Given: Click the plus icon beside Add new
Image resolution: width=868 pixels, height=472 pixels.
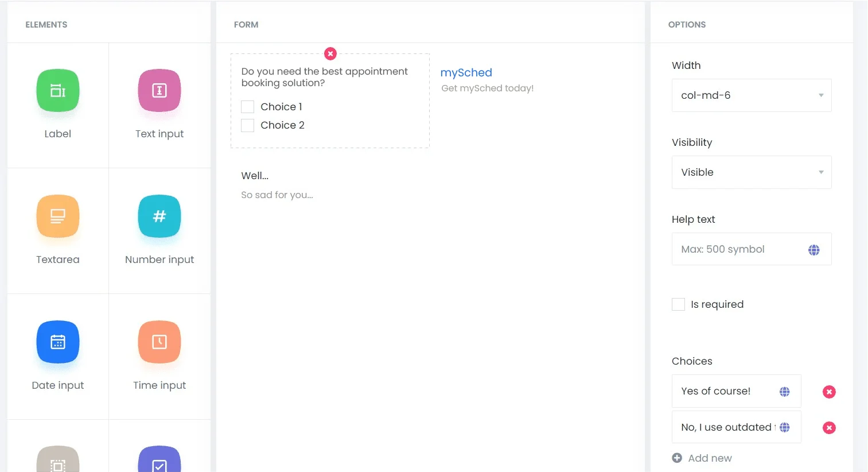Looking at the screenshot, I should [x=677, y=458].
